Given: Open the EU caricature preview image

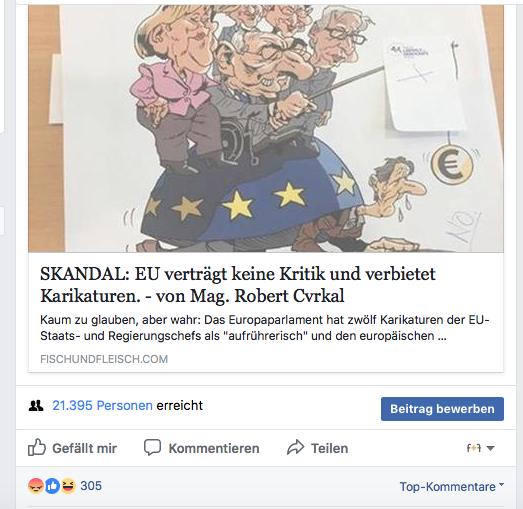Looking at the screenshot, I should coord(266,128).
